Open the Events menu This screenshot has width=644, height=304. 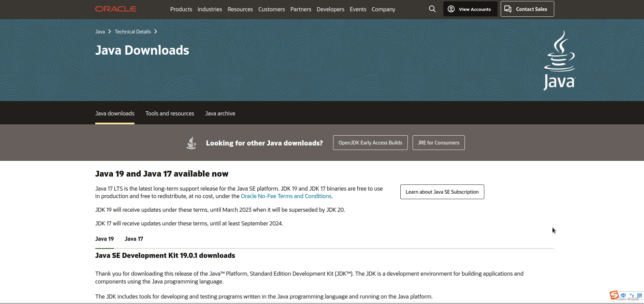[x=358, y=9]
